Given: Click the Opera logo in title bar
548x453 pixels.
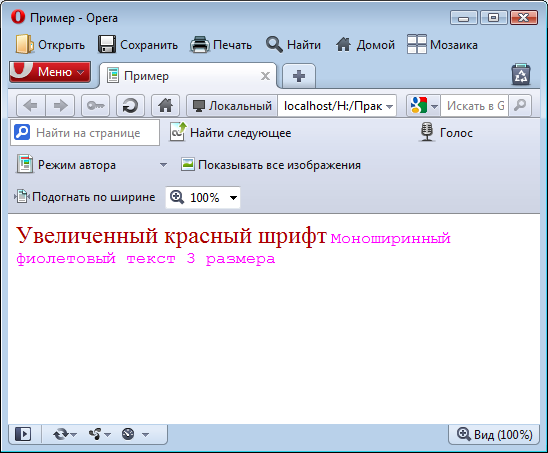Looking at the screenshot, I should (18, 17).
